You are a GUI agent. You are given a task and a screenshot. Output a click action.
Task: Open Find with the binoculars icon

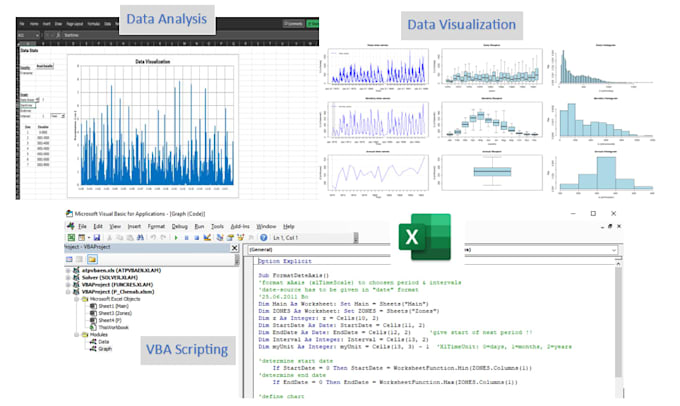(x=140, y=238)
